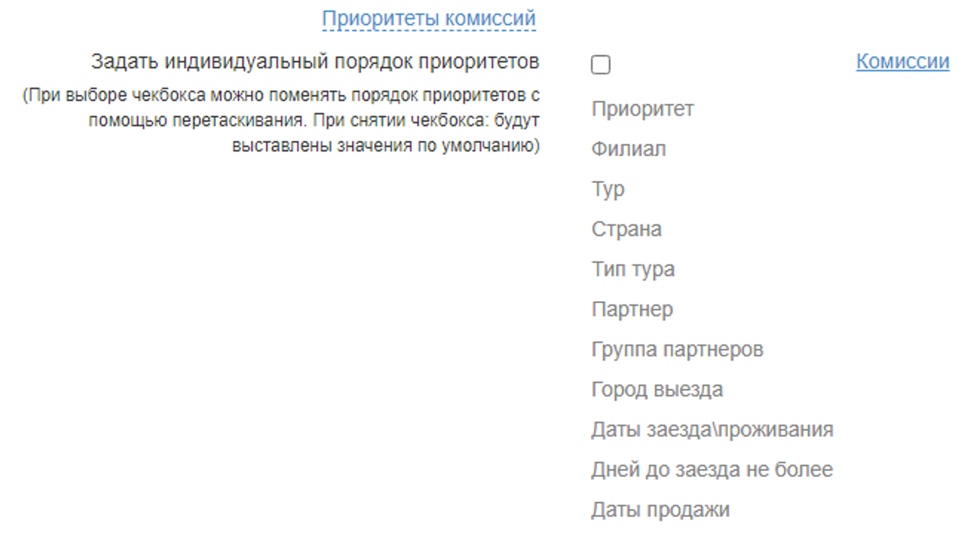Click the hint line "выставлены значения по умолчанию"
980x534 pixels.
tap(385, 144)
